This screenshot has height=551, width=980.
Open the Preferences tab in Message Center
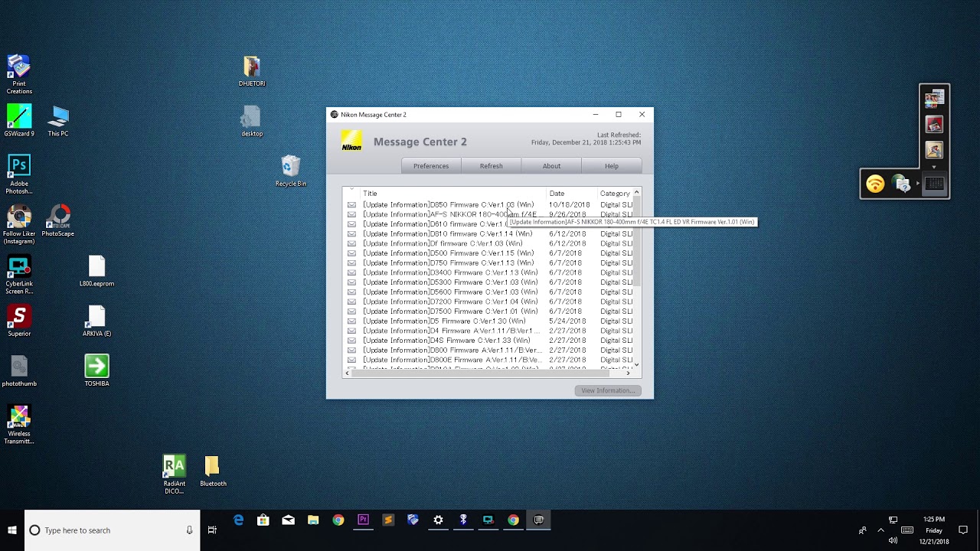point(431,166)
